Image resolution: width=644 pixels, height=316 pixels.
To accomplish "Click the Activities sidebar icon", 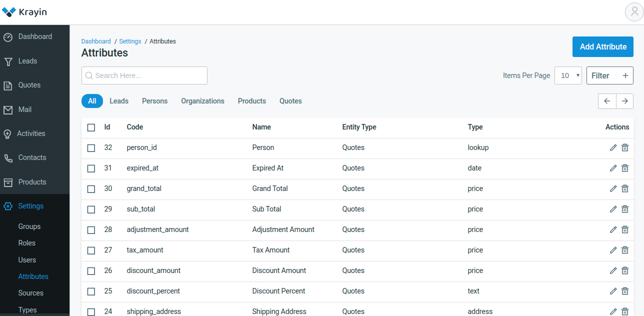I will click(x=8, y=133).
